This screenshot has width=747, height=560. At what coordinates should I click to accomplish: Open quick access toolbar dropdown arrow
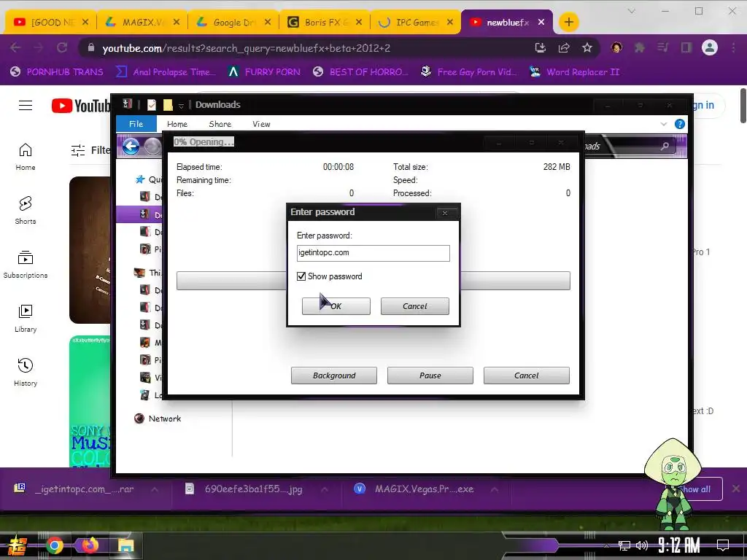(181, 105)
